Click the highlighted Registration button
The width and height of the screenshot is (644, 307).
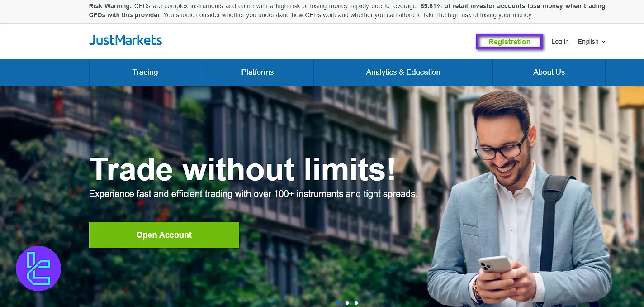pos(509,42)
